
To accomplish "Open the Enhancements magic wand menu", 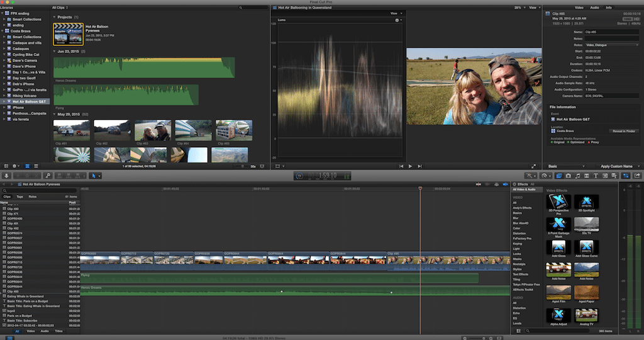I will point(531,176).
